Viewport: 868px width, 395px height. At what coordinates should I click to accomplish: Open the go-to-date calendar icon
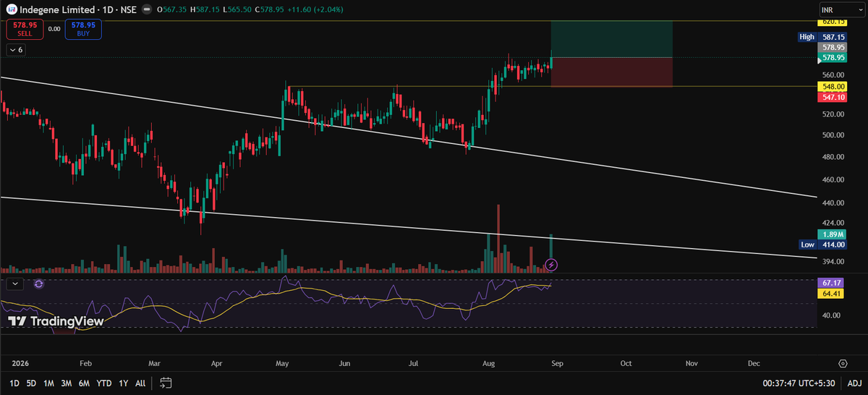pyautogui.click(x=166, y=382)
